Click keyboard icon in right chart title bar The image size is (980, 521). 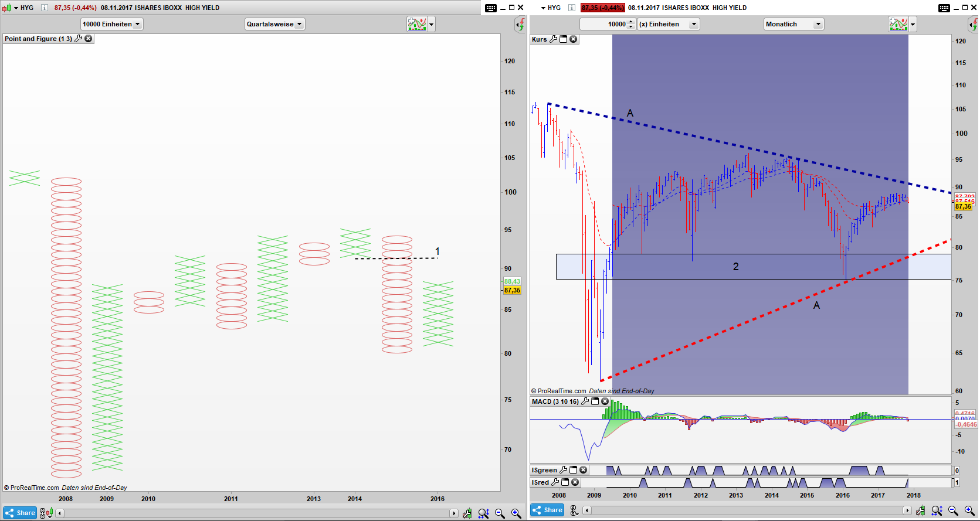tap(944, 8)
